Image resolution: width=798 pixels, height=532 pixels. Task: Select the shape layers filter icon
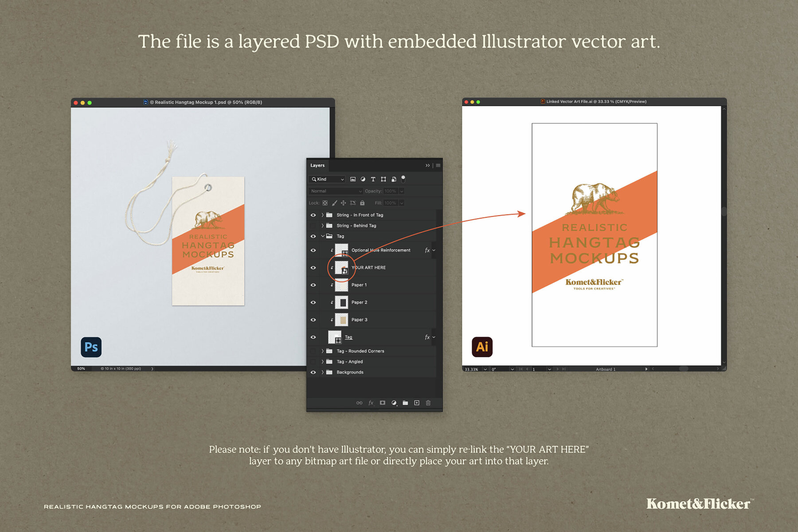pos(384,180)
